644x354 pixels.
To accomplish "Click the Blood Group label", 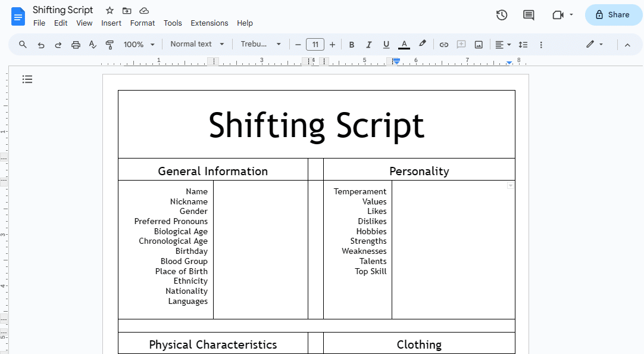I will pyautogui.click(x=184, y=261).
